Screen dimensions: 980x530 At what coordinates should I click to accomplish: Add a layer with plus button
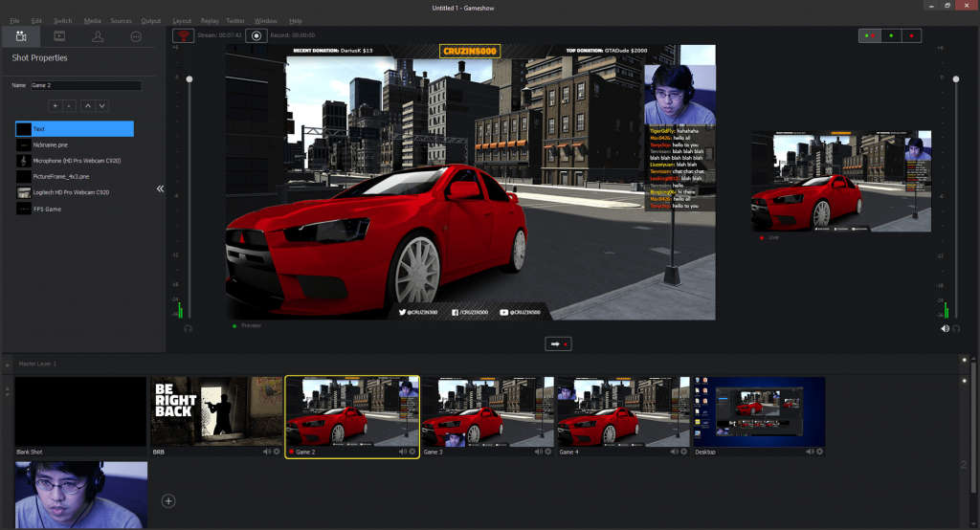pos(55,106)
